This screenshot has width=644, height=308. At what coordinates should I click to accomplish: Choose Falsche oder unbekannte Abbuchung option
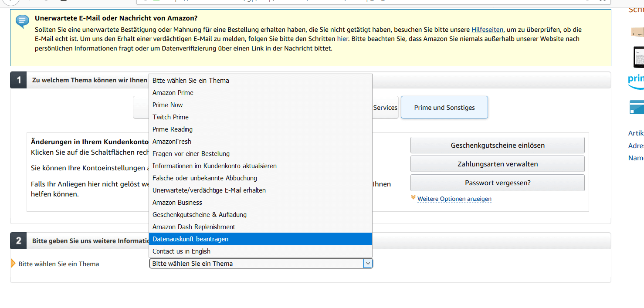click(x=205, y=178)
